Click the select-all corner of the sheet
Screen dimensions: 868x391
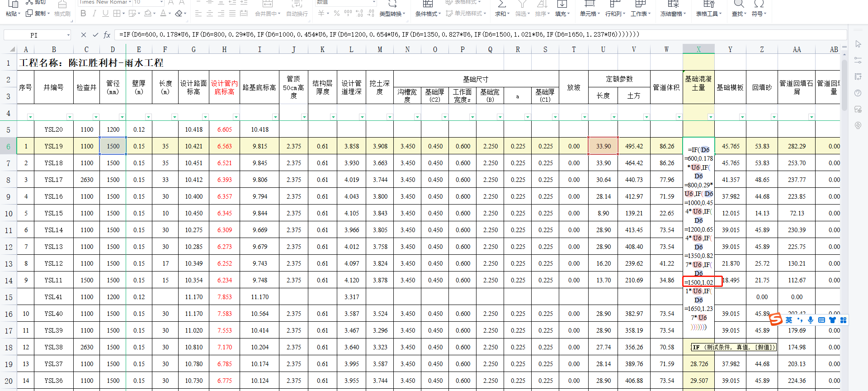12,49
